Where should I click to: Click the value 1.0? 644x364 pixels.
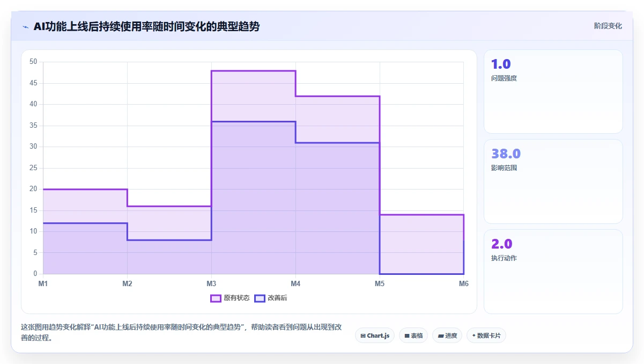(501, 64)
